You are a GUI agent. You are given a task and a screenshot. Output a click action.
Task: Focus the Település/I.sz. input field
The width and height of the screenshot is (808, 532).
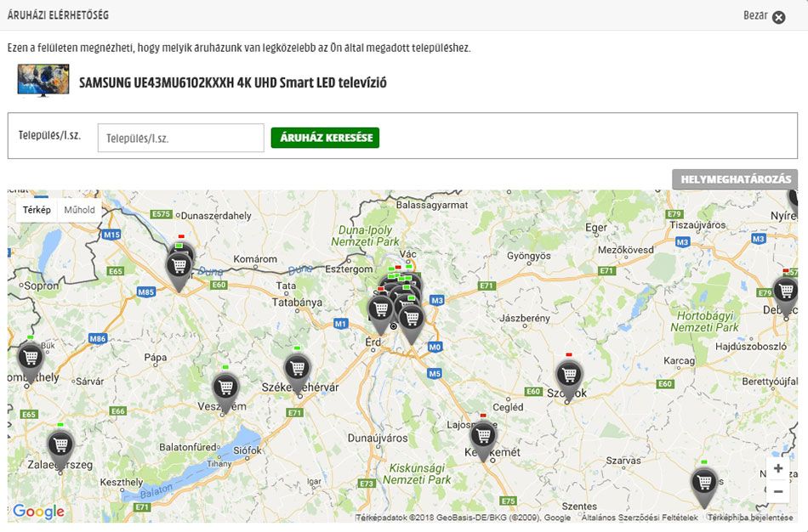[x=180, y=138]
